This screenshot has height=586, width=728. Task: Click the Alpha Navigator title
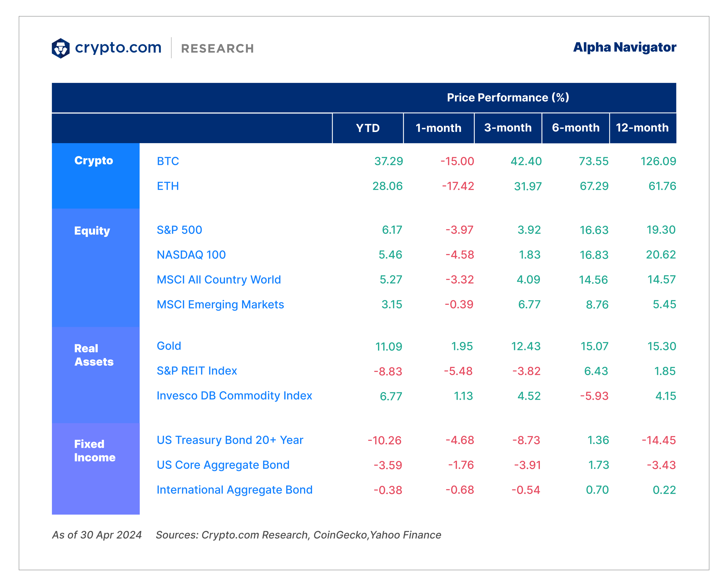tap(625, 47)
